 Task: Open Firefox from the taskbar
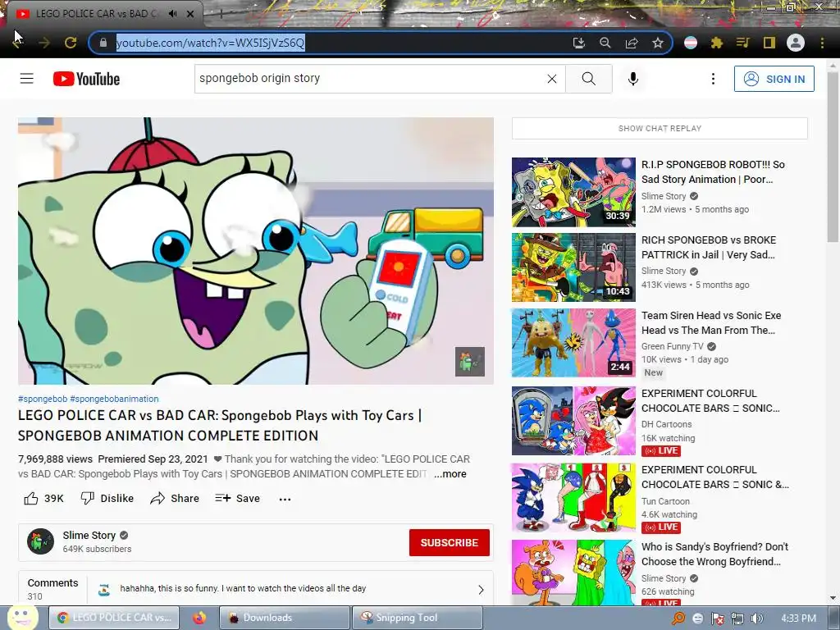click(x=199, y=618)
